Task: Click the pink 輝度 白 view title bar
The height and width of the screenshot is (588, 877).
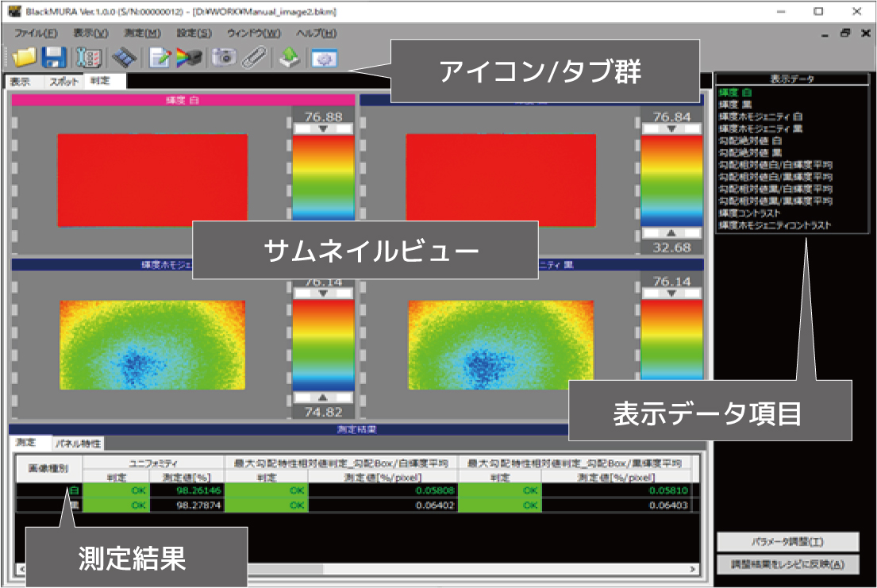Action: pyautogui.click(x=183, y=100)
